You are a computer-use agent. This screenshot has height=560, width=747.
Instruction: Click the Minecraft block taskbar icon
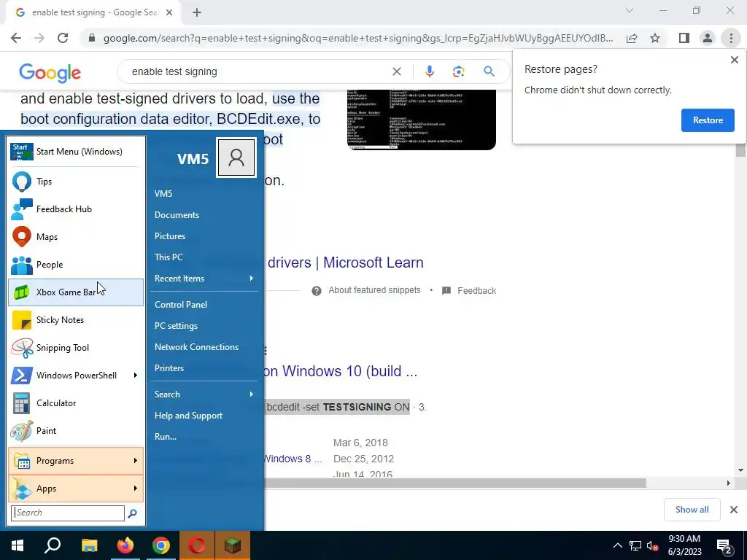tap(233, 545)
